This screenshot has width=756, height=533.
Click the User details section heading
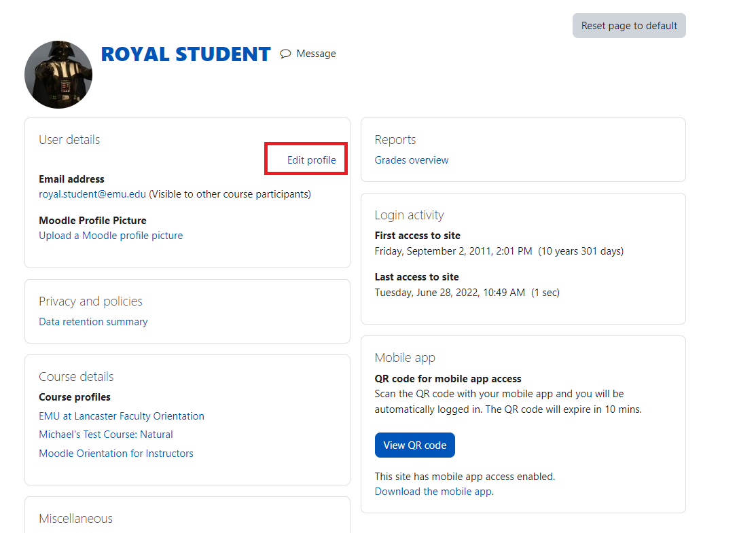tap(69, 140)
